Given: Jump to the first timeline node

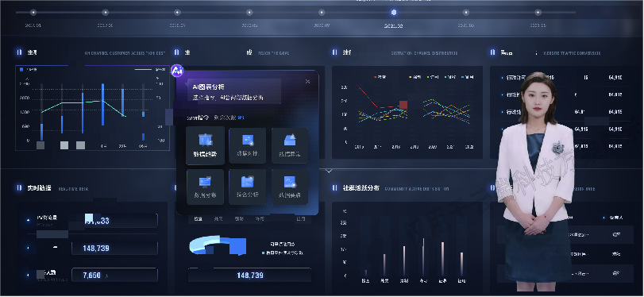Looking at the screenshot, I should click(x=33, y=13).
